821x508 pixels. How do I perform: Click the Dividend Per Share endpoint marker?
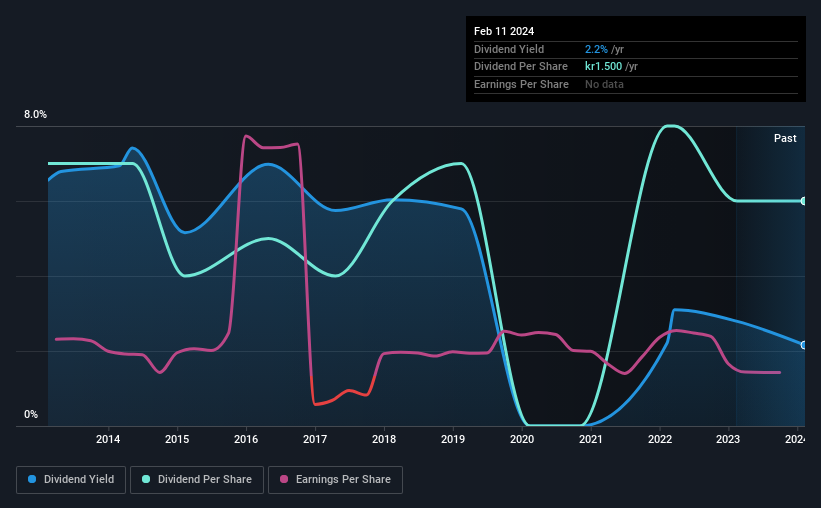(x=804, y=201)
